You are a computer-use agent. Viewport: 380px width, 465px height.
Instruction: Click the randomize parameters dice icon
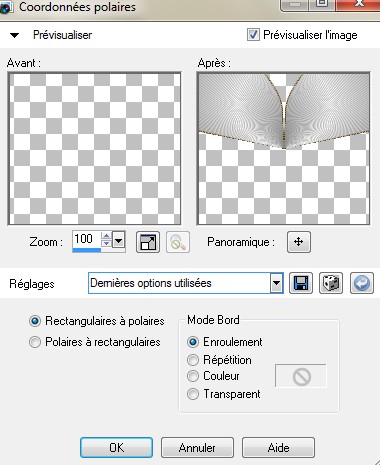pyautogui.click(x=331, y=283)
